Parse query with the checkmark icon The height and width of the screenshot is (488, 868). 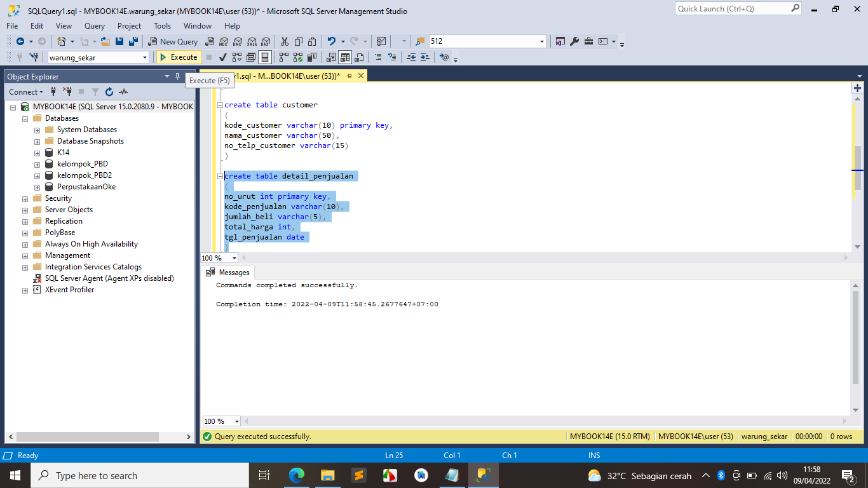pyautogui.click(x=223, y=57)
